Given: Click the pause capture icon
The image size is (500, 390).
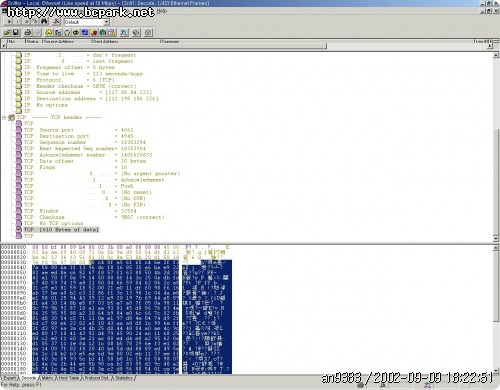Looking at the screenshot, I should click(x=18, y=22).
